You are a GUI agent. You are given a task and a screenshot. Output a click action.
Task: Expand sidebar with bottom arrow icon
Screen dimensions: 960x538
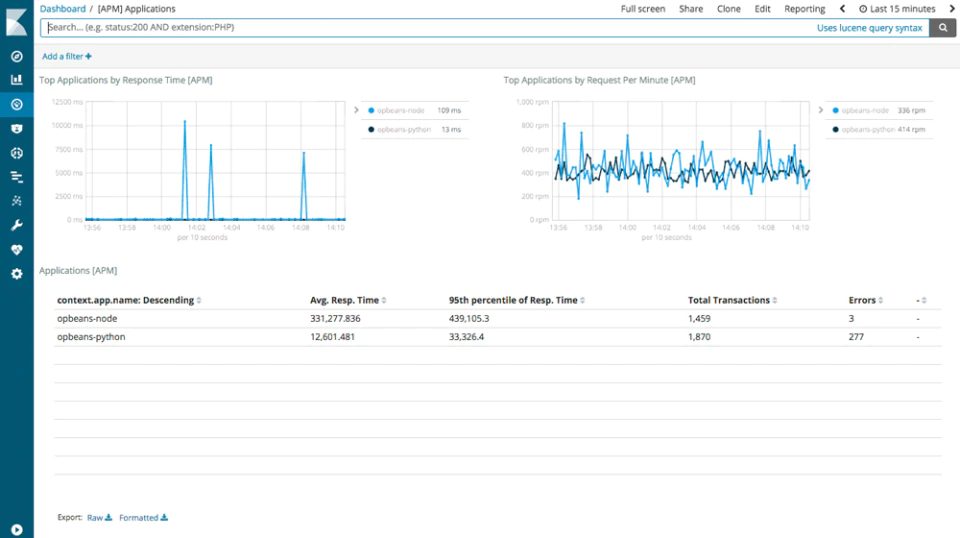[17, 529]
